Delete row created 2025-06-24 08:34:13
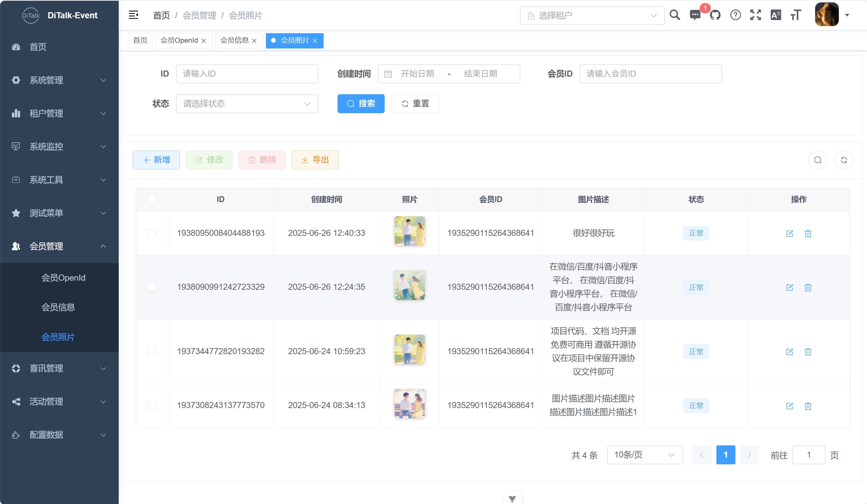Image resolution: width=867 pixels, height=504 pixels. [x=808, y=406]
